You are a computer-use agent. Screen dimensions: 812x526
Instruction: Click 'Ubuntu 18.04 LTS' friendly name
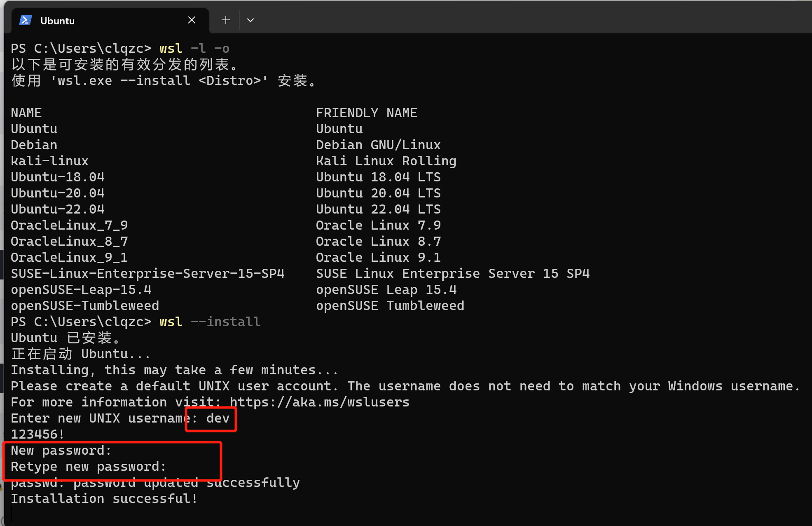[x=378, y=177]
